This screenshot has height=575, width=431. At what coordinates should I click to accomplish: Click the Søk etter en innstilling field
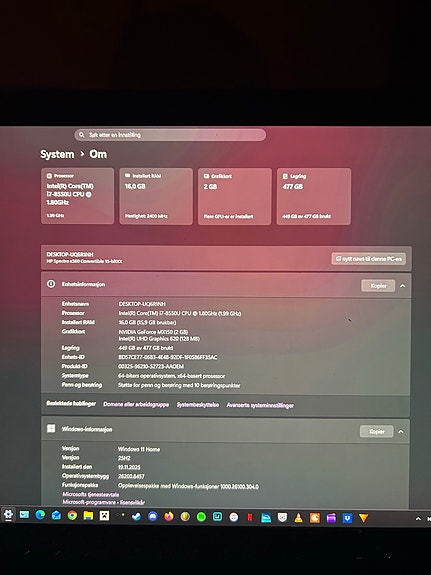[x=170, y=135]
